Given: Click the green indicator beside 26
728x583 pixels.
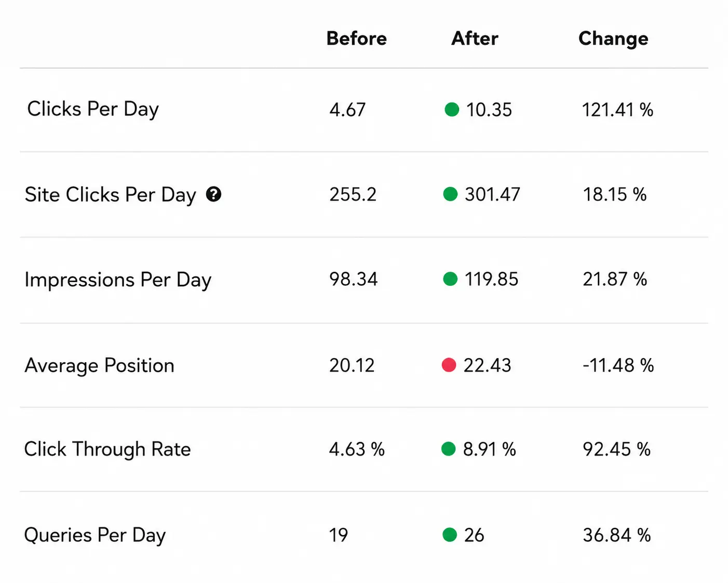Looking at the screenshot, I should 449,535.
